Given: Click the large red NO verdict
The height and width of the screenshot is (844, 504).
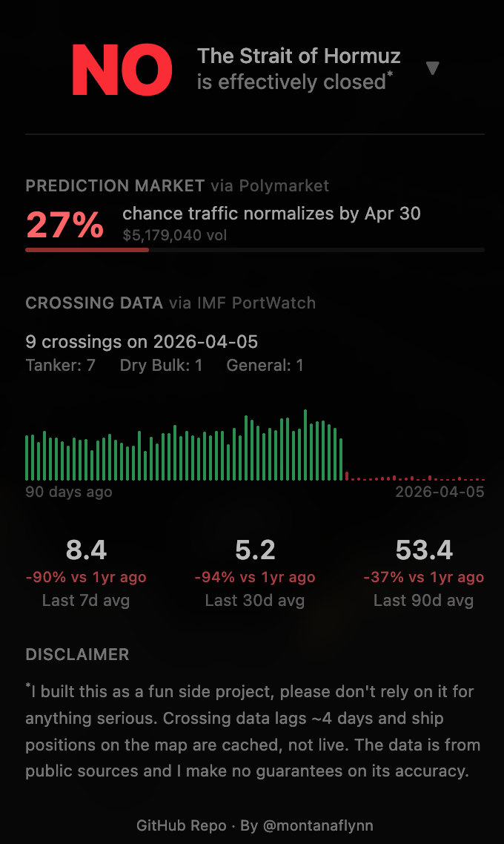Looking at the screenshot, I should pos(121,69).
